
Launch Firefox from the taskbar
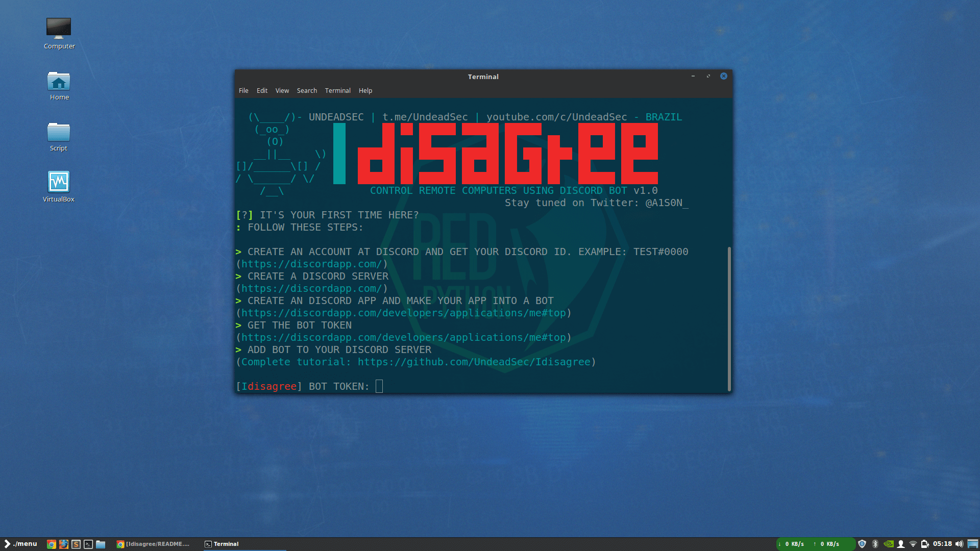[x=63, y=544]
